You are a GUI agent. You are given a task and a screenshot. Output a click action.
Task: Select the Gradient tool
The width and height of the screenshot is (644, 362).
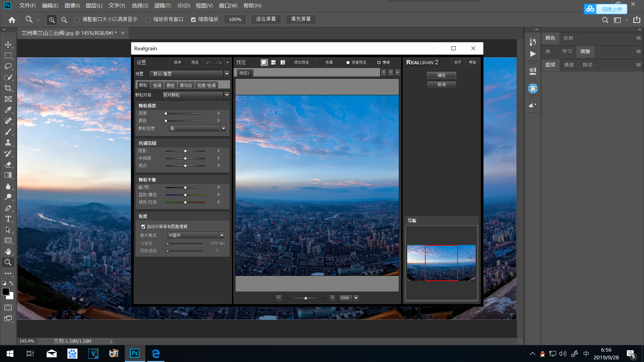(x=8, y=175)
